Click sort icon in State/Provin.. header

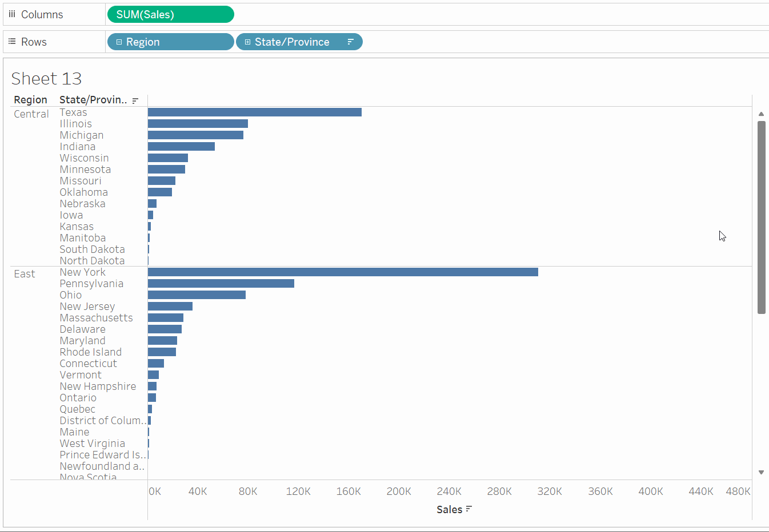[135, 100]
